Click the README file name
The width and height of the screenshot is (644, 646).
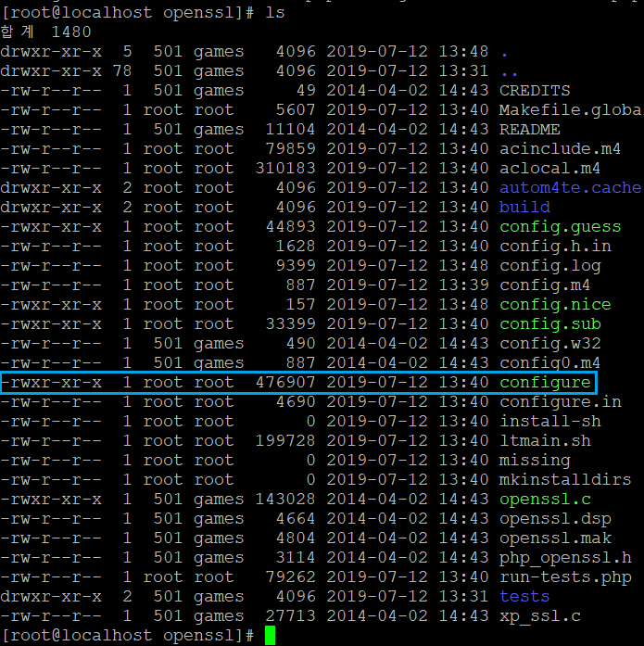pyautogui.click(x=529, y=130)
